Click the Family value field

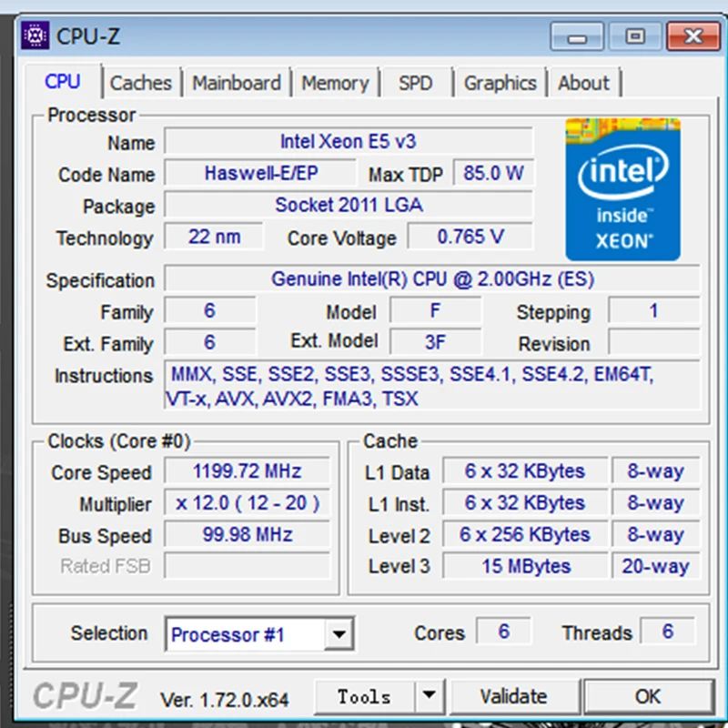click(210, 310)
